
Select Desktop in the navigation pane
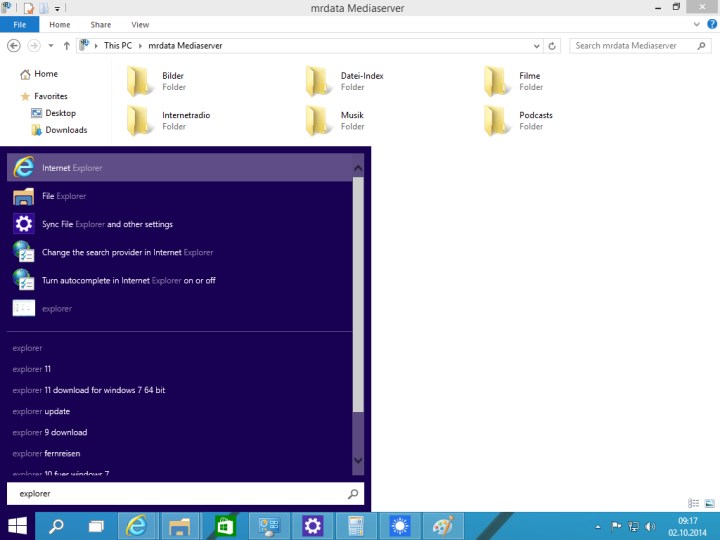(53, 113)
